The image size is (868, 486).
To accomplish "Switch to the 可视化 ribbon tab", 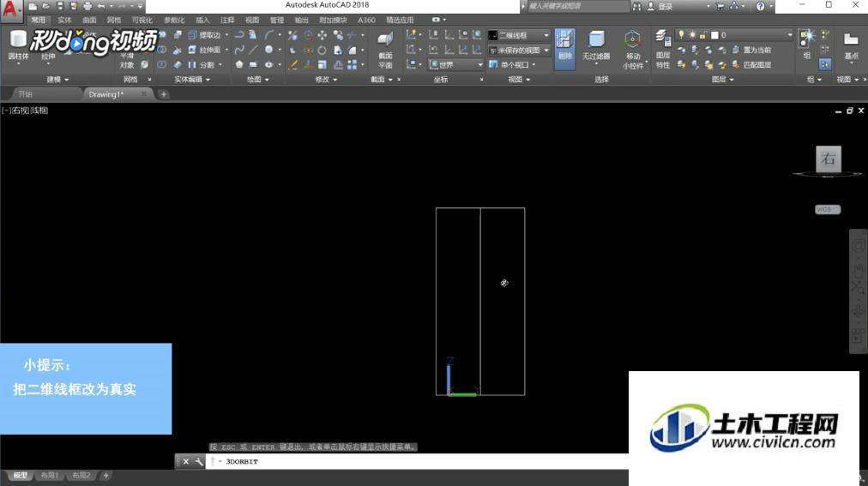I will coord(142,20).
